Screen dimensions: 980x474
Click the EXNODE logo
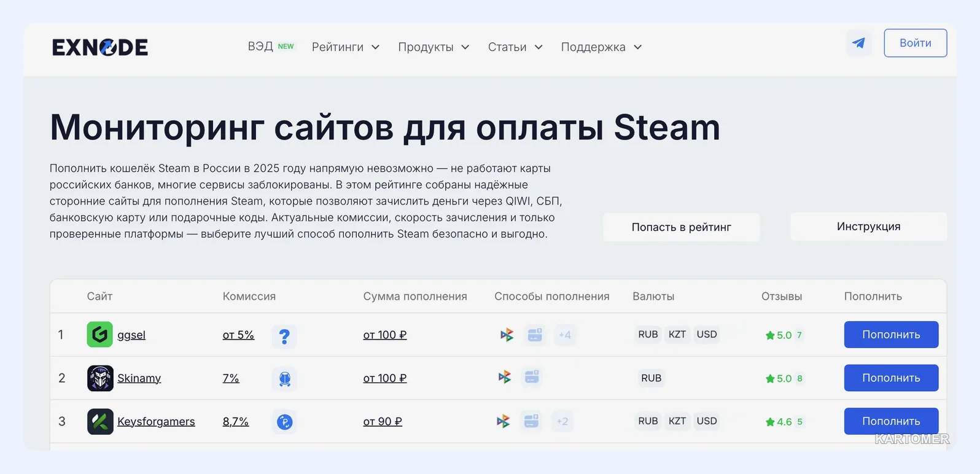pos(100,47)
